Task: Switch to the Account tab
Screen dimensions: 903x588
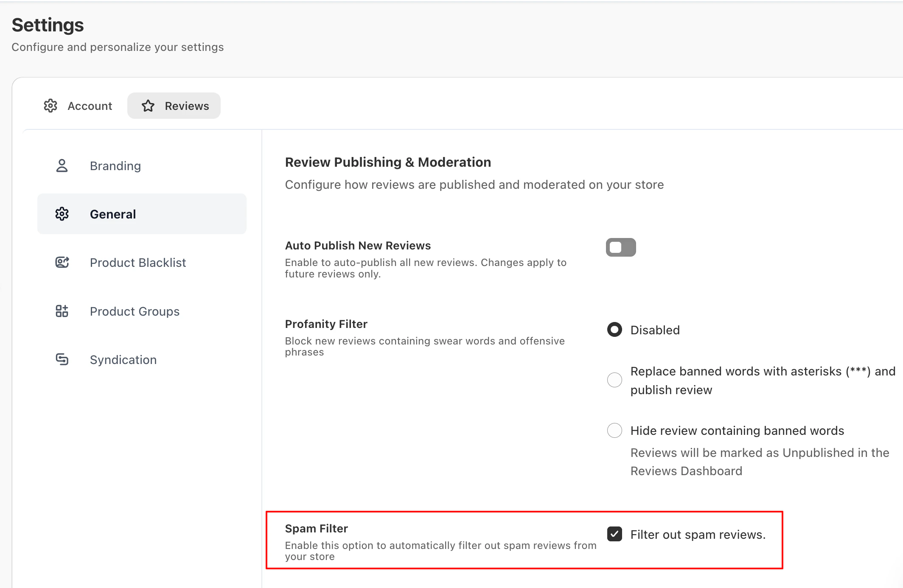Action: point(90,106)
